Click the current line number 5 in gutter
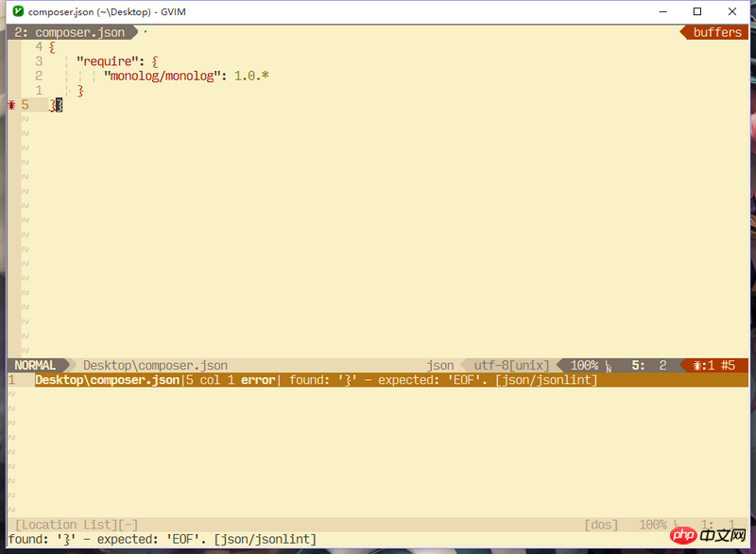Viewport: 756px width, 554px height. tap(26, 105)
